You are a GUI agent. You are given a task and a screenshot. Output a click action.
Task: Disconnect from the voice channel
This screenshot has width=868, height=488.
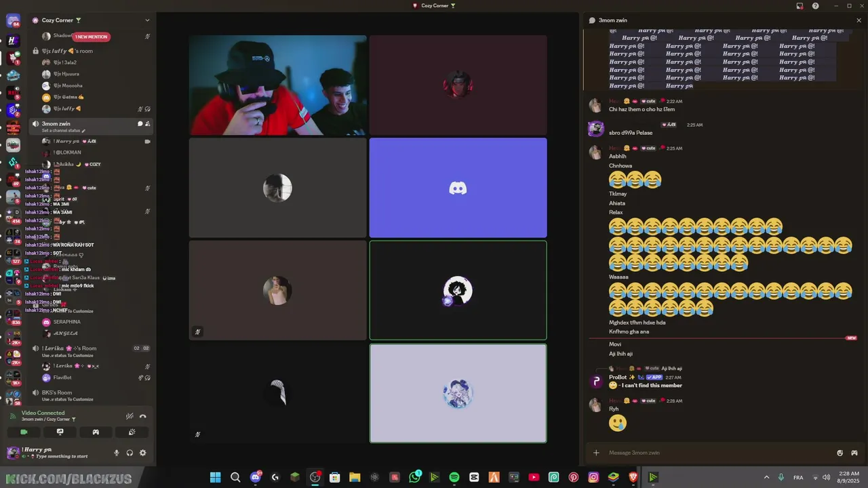click(x=143, y=416)
